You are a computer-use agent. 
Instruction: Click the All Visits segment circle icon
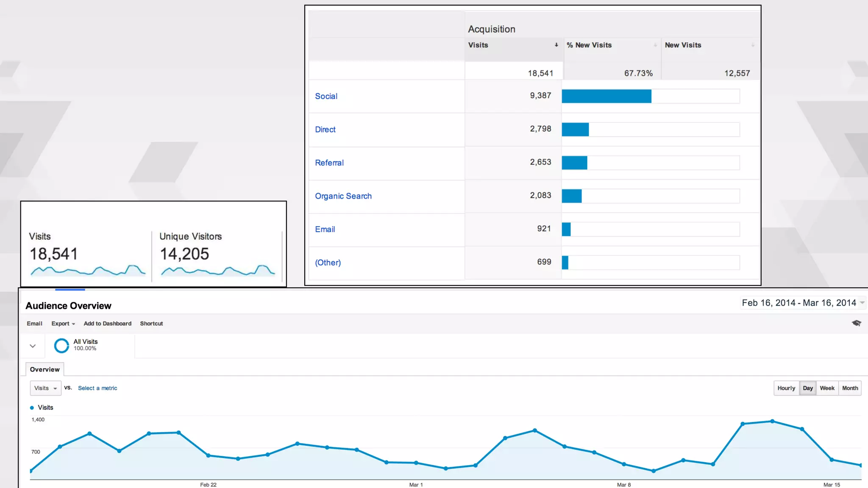pos(61,345)
